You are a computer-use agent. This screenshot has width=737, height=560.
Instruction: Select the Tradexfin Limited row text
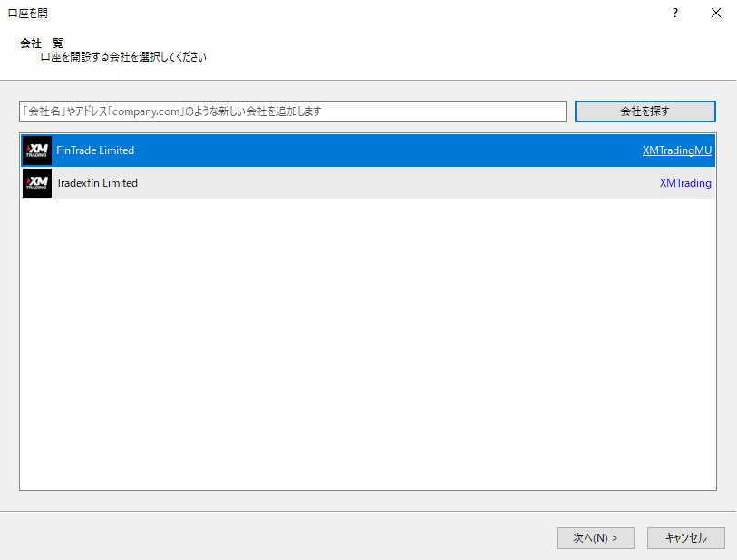(x=97, y=183)
